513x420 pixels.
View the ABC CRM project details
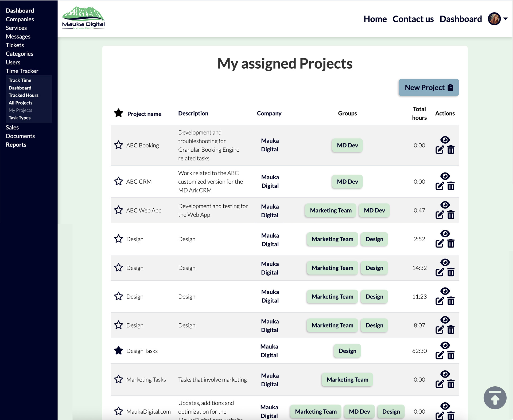click(445, 176)
